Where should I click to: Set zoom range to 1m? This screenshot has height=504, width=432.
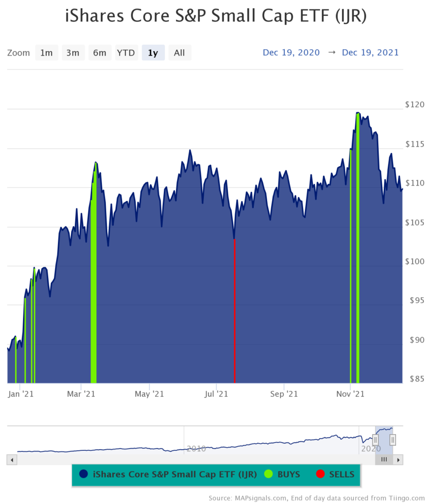point(47,53)
